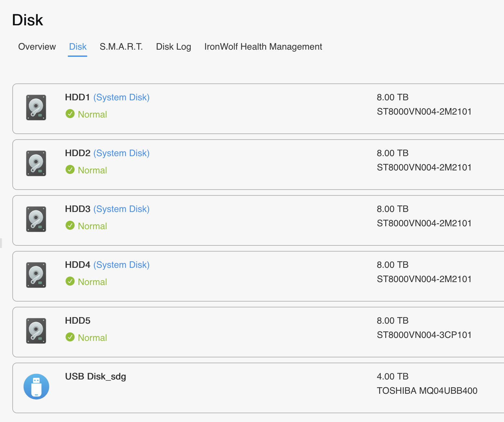The width and height of the screenshot is (504, 422).
Task: Select the Disk tab
Action: click(x=78, y=47)
